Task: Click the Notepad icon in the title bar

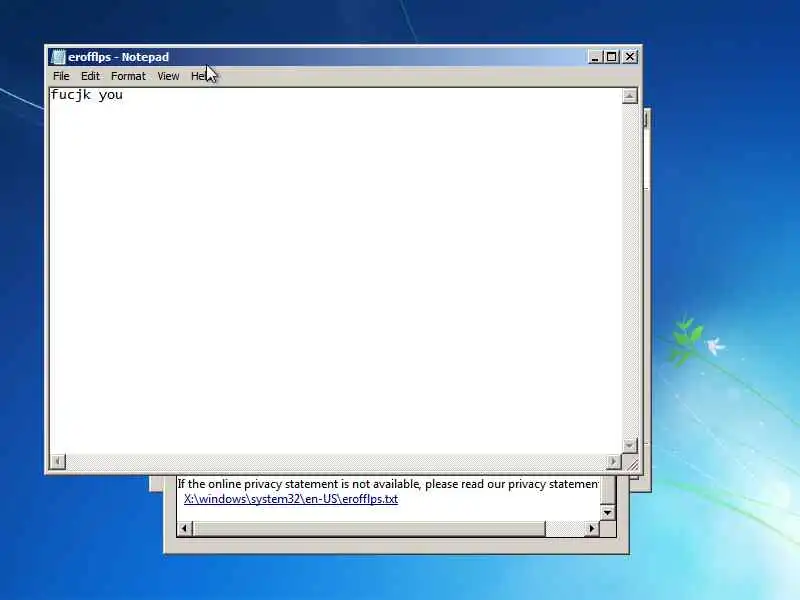Action: [58, 57]
